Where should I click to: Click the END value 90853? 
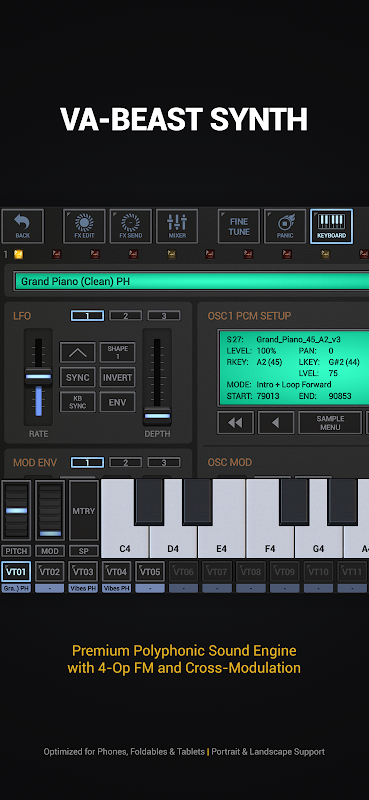click(340, 396)
